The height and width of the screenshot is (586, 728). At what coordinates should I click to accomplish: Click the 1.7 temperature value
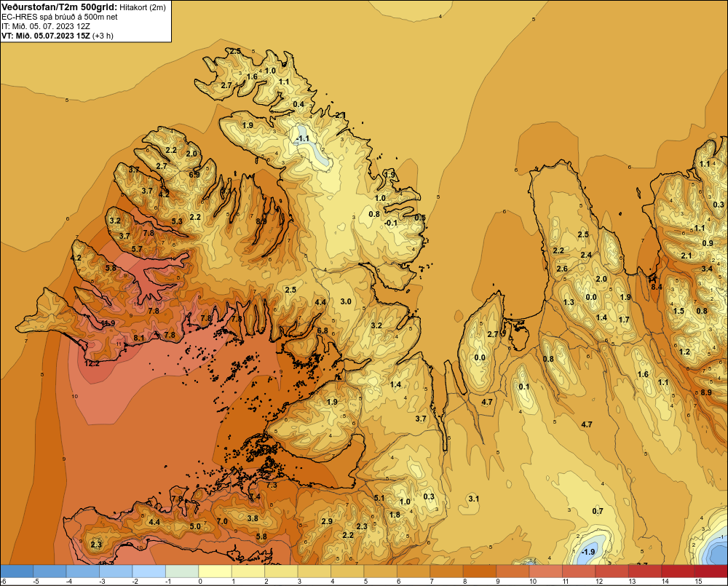(x=624, y=320)
